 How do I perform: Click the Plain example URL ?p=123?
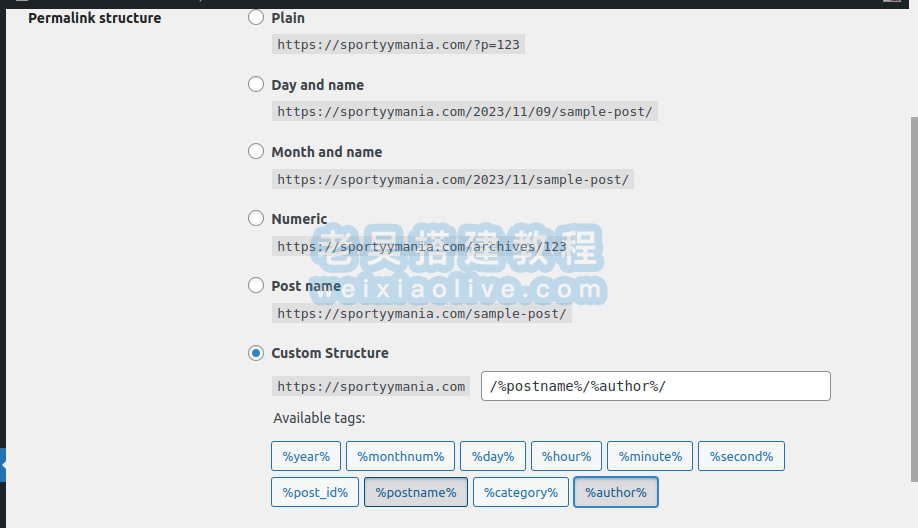tap(398, 44)
